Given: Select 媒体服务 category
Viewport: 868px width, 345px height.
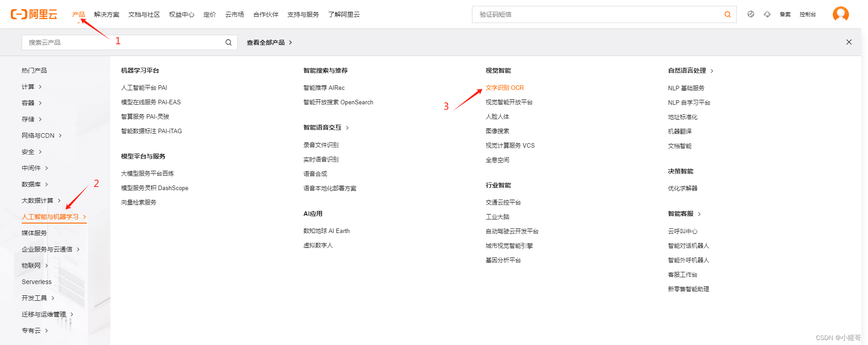Looking at the screenshot, I should pyautogui.click(x=34, y=233).
